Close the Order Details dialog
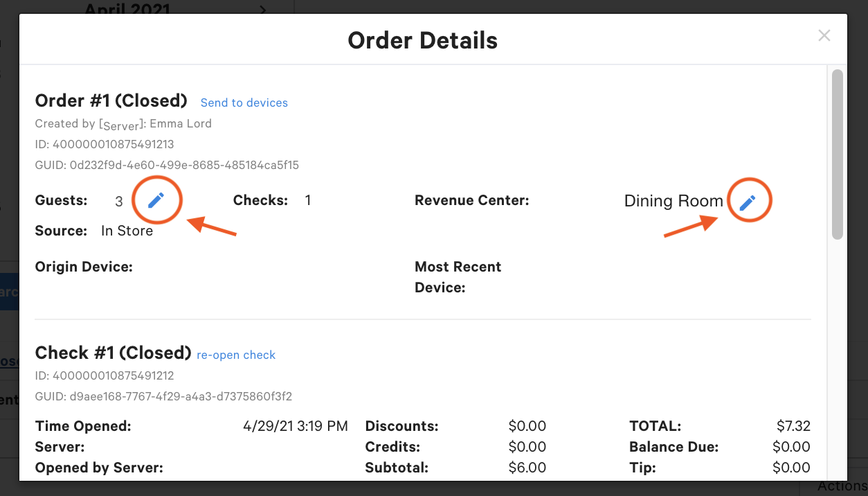Screen dimensions: 868x496 (824, 35)
